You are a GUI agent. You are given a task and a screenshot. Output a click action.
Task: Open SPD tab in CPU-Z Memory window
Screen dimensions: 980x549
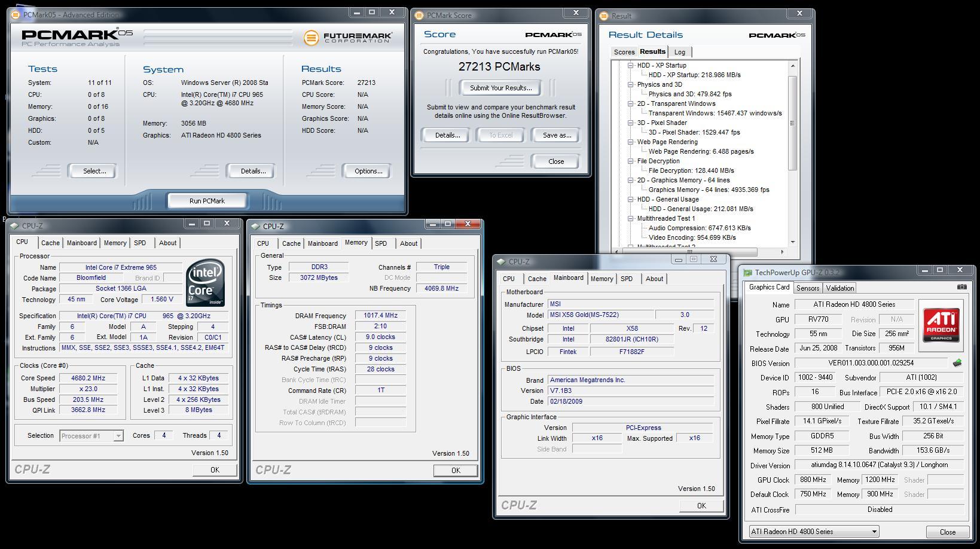[381, 243]
